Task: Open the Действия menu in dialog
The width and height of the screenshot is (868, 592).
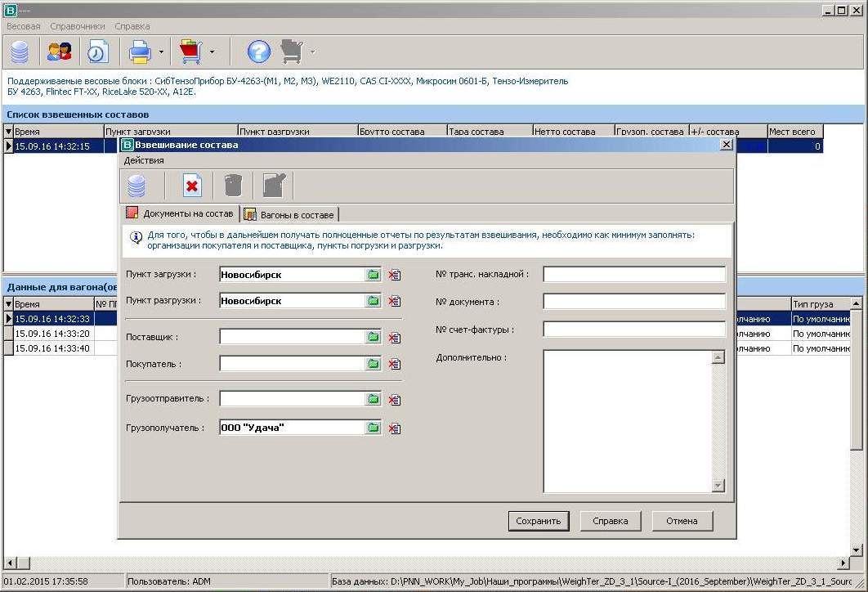Action: click(x=144, y=160)
